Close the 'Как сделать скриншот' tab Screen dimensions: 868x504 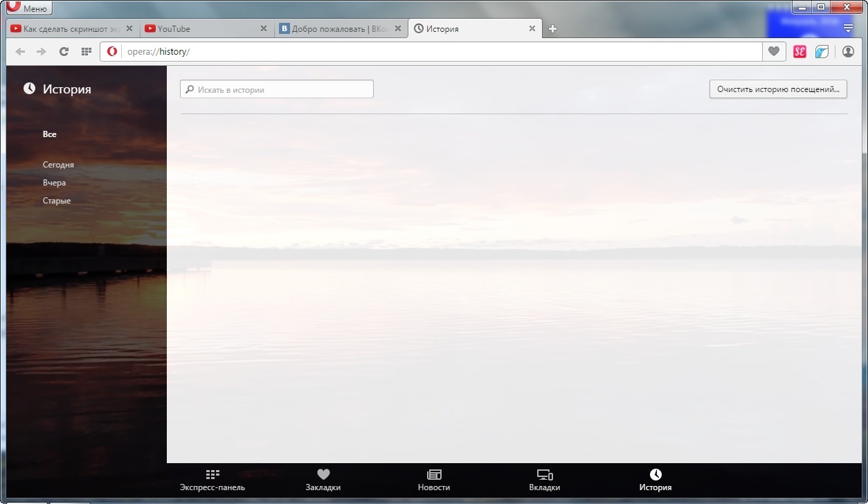tap(129, 29)
